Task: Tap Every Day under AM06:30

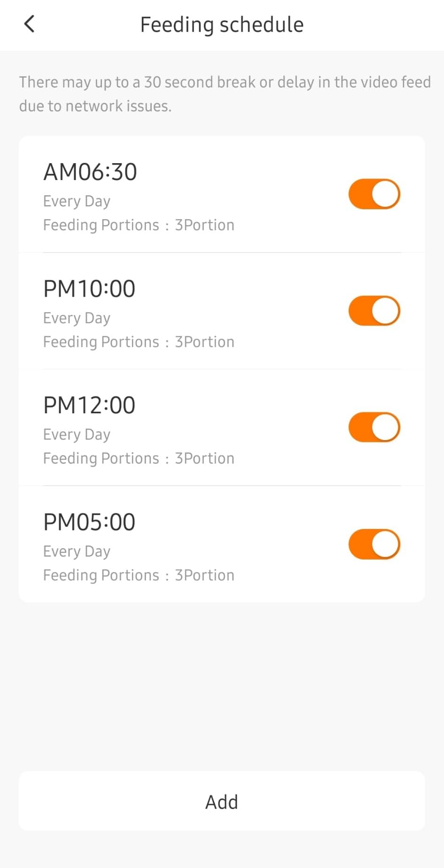Action: click(77, 201)
